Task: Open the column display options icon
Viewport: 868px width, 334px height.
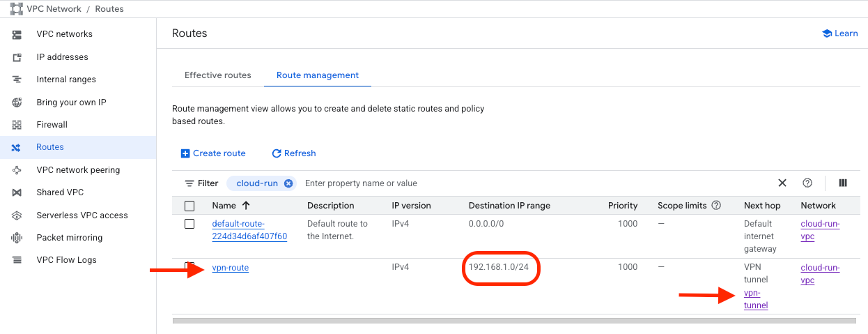Action: pos(843,183)
